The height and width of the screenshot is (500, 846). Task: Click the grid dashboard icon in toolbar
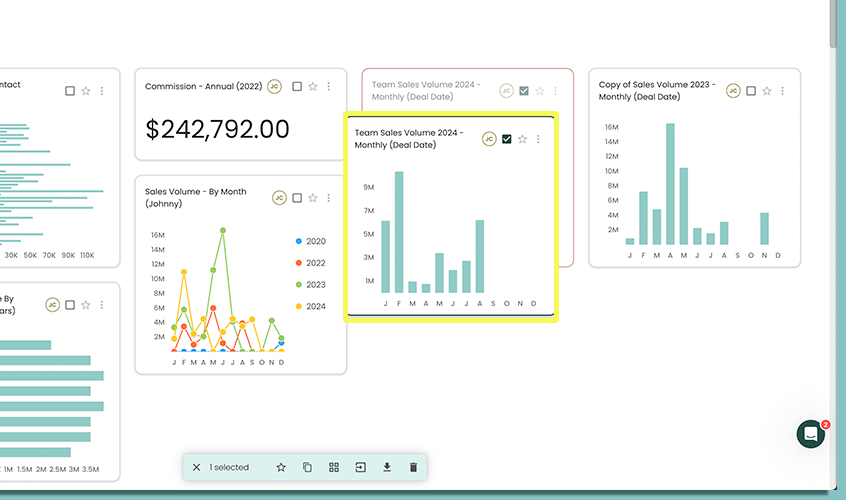[x=334, y=467]
